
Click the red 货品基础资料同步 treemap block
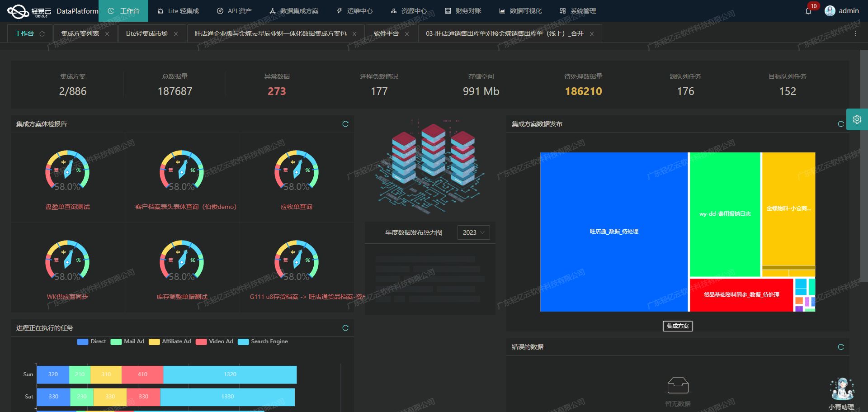pos(741,295)
